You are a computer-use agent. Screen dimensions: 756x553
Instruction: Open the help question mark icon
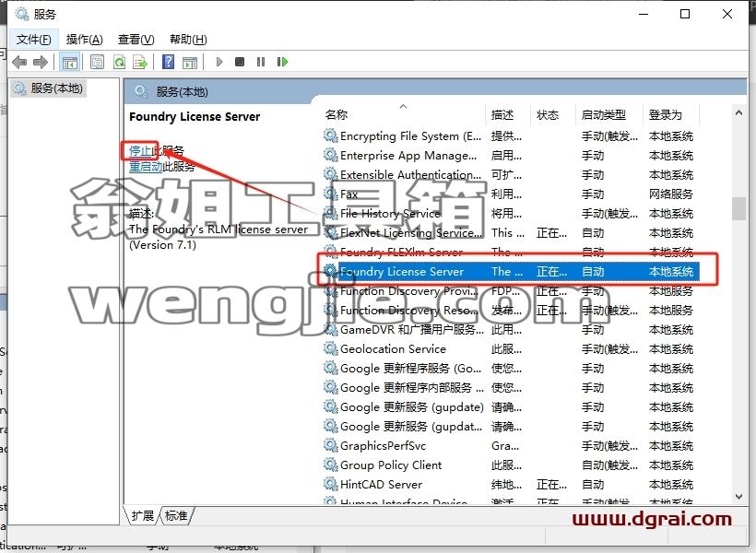point(169,62)
